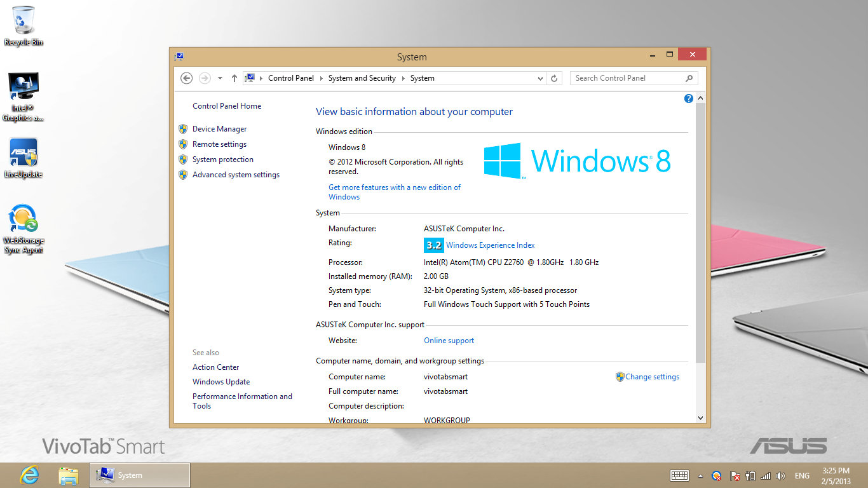Open the network signal tray icon
The width and height of the screenshot is (868, 488).
[766, 475]
